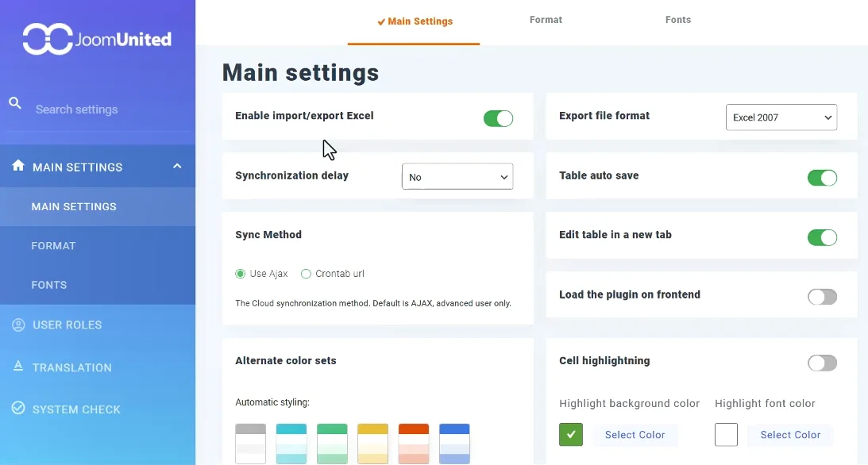Click the 'Export file format' label

pos(604,116)
